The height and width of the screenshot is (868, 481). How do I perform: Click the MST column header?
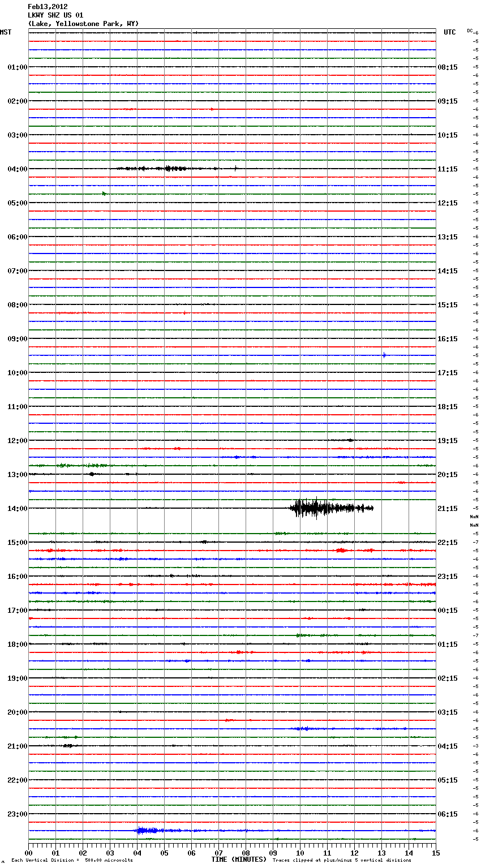(6, 32)
